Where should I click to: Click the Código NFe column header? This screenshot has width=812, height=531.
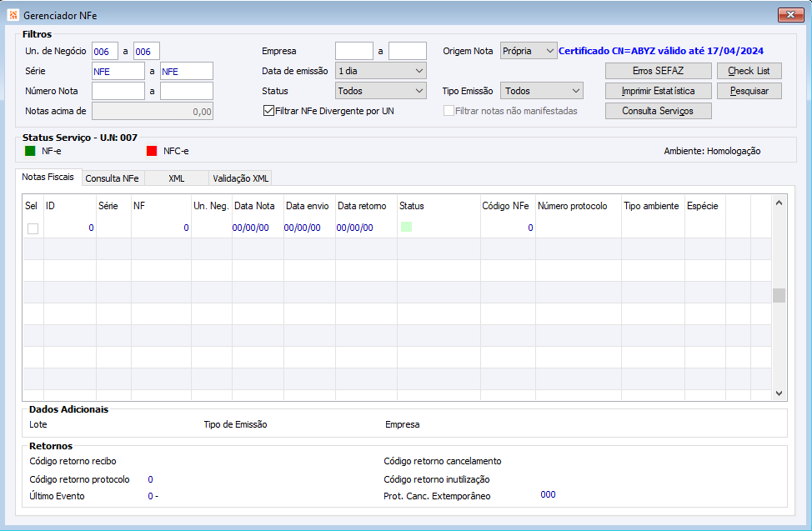[x=508, y=206]
